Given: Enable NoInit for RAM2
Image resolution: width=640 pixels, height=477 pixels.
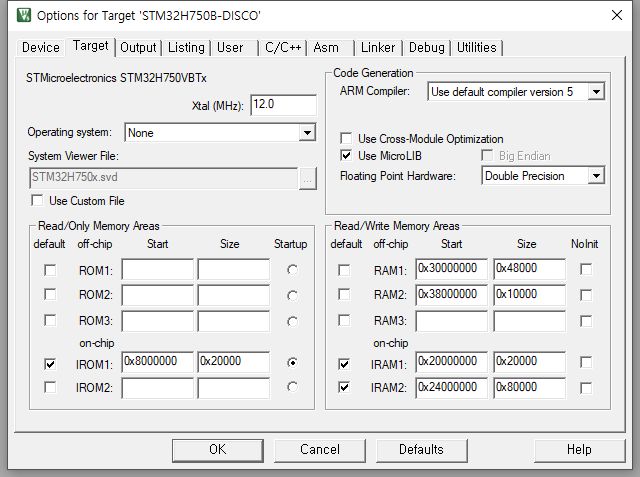Looking at the screenshot, I should [x=586, y=295].
